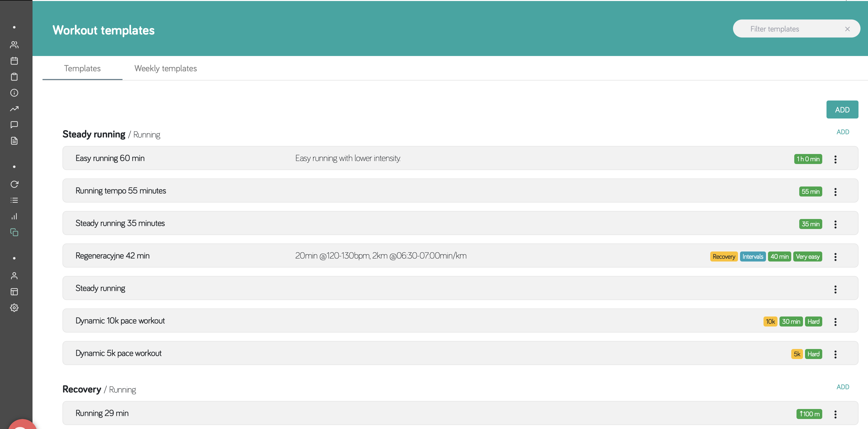The height and width of the screenshot is (429, 868).
Task: Clear the filter templates field with X
Action: click(847, 29)
